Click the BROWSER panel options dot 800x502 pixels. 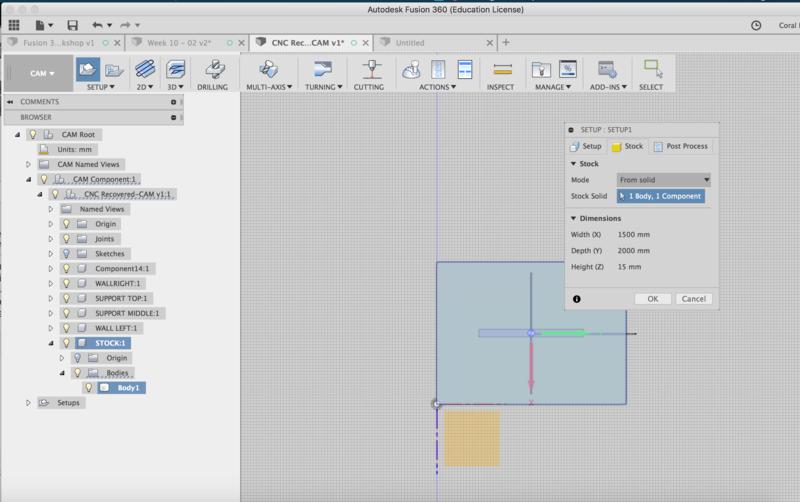tap(173, 117)
